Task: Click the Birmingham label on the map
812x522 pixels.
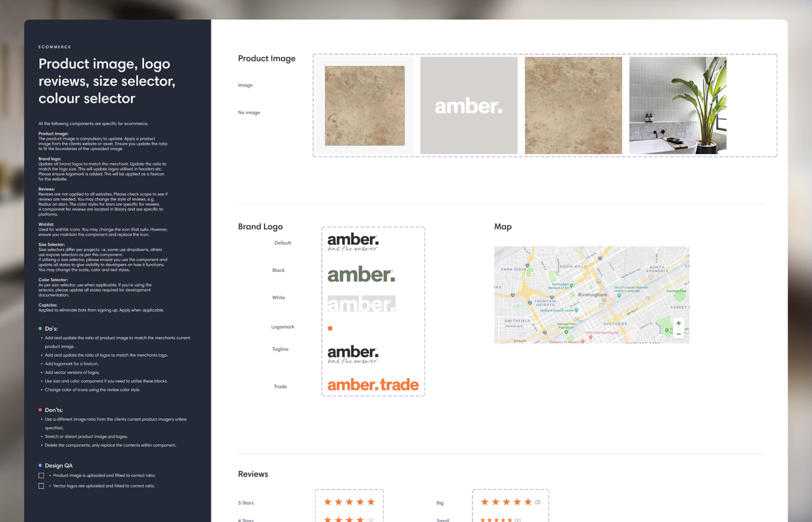Action: pos(592,295)
